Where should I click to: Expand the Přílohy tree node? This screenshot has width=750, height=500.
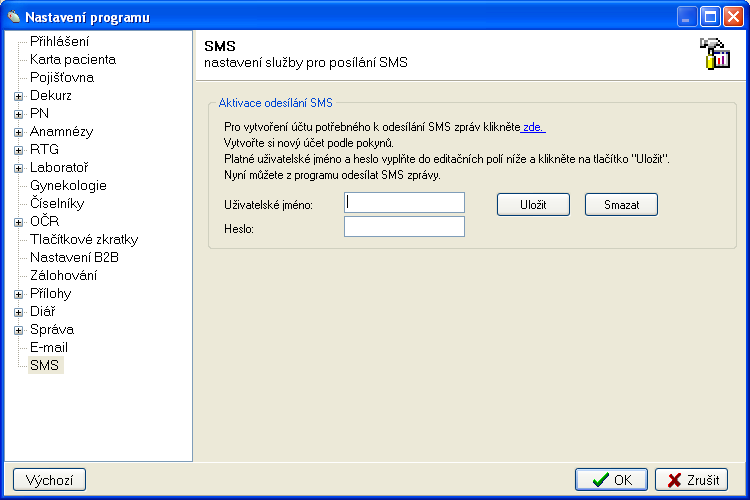pyautogui.click(x=18, y=294)
